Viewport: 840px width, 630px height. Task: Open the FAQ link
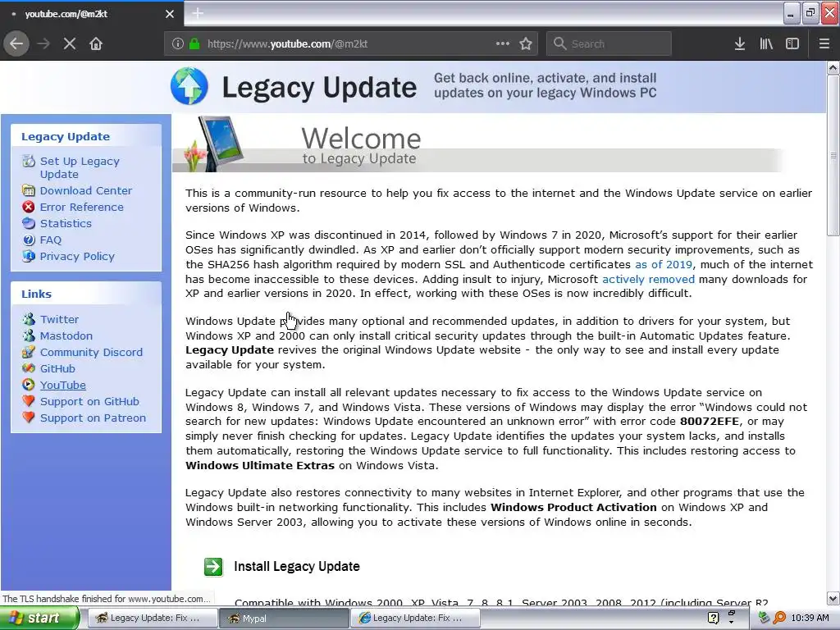point(50,240)
